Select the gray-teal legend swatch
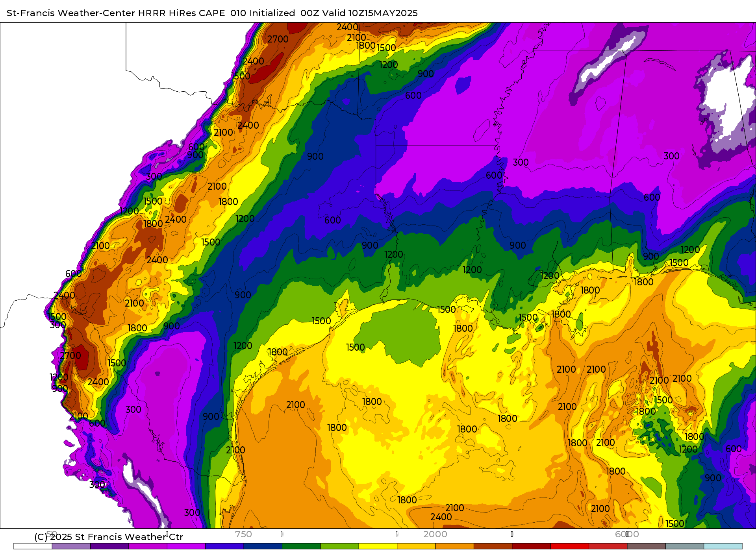The height and width of the screenshot is (551, 756). [x=685, y=546]
